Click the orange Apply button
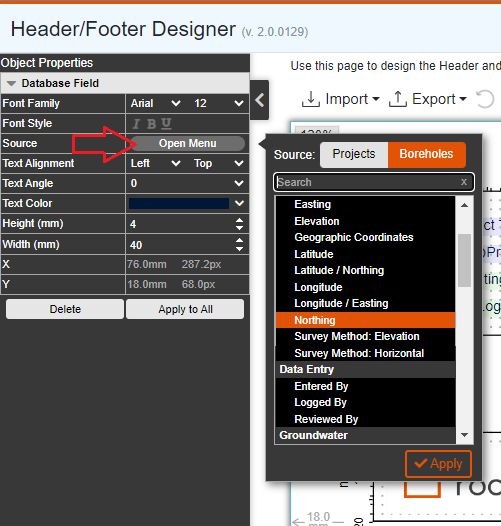 click(x=438, y=464)
